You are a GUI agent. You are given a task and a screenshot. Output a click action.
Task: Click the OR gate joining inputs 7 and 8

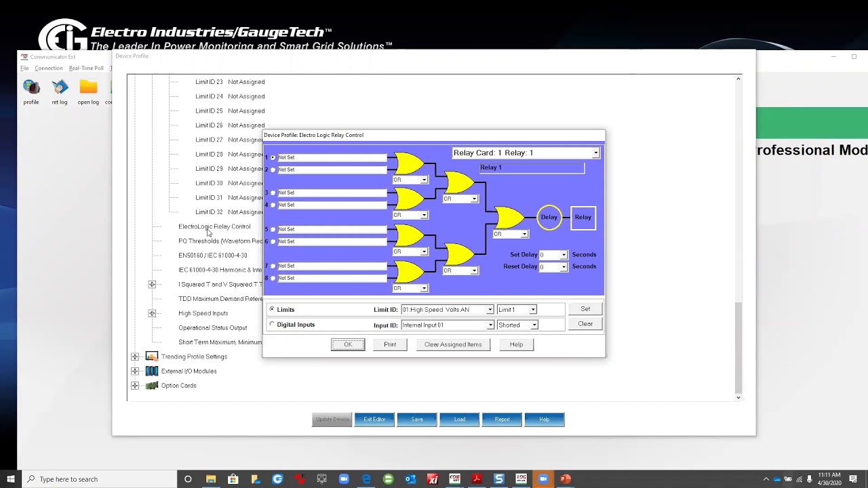pyautogui.click(x=409, y=272)
